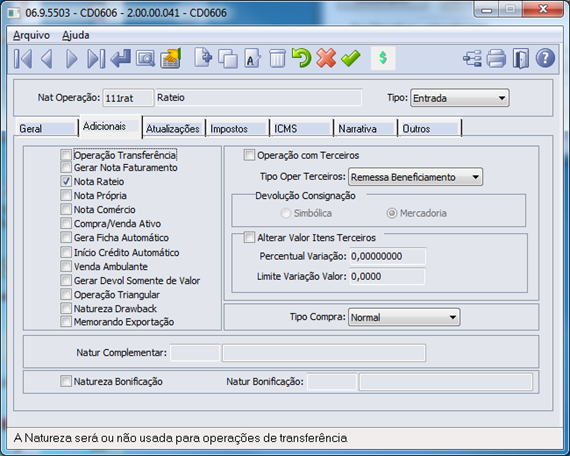Go to previous record arrow
The image size is (570, 456).
[x=47, y=59]
